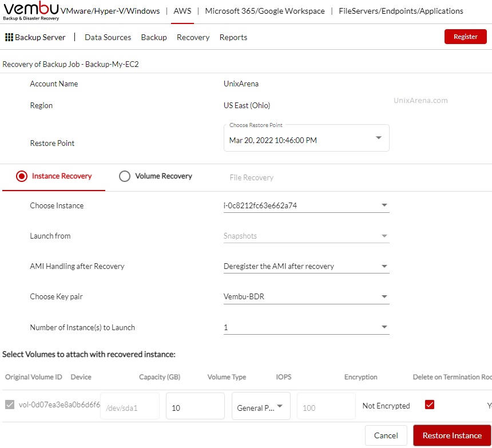
Task: Click the IOPS column header
Action: [x=284, y=377]
